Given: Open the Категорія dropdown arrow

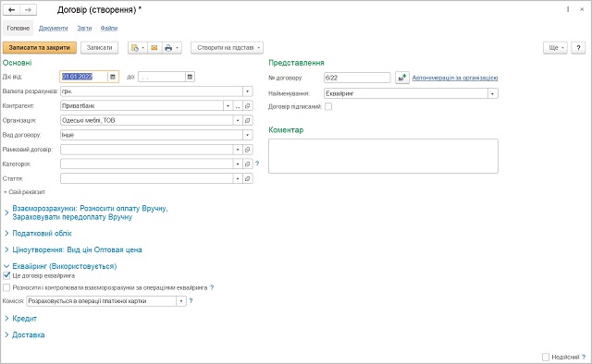Looking at the screenshot, I should coord(238,164).
